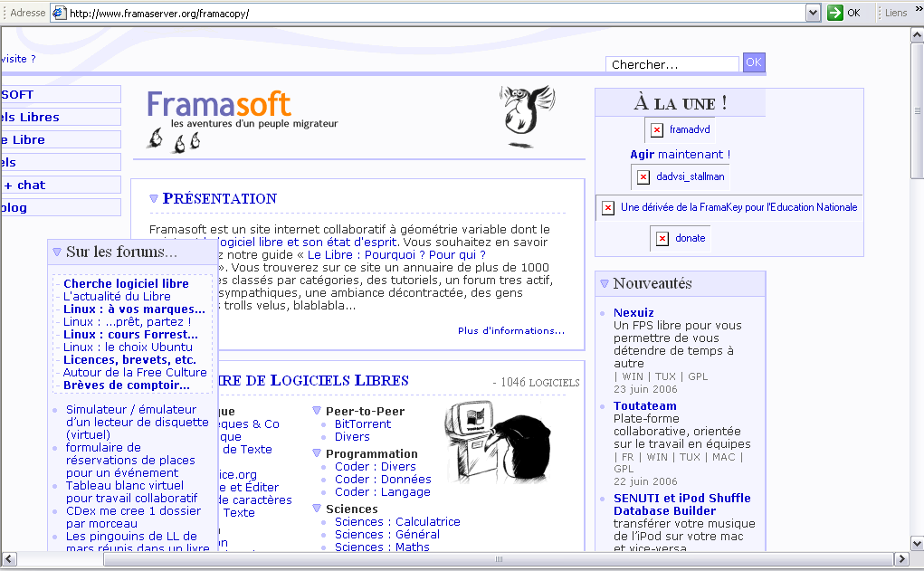This screenshot has height=571, width=924.
Task: Open Sciences : Général category
Action: (x=387, y=535)
